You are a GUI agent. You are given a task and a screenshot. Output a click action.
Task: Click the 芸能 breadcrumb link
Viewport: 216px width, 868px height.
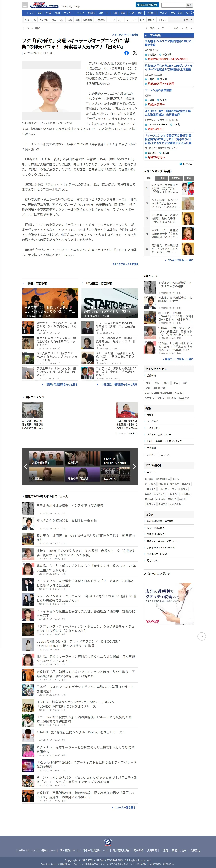[x=38, y=28]
